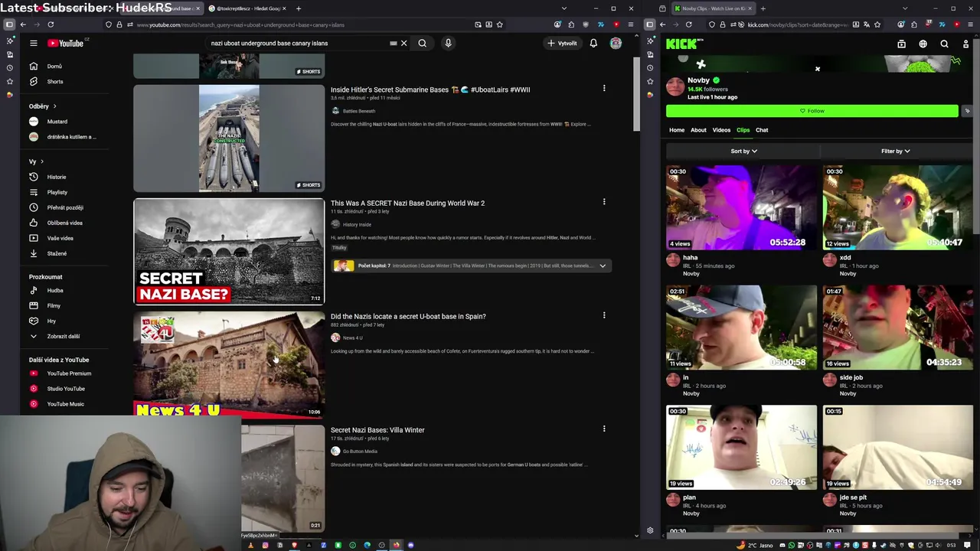Viewport: 980px width, 551px height.
Task: Open Secret Nazi Bases: Villa Winter title
Action: coord(377,430)
